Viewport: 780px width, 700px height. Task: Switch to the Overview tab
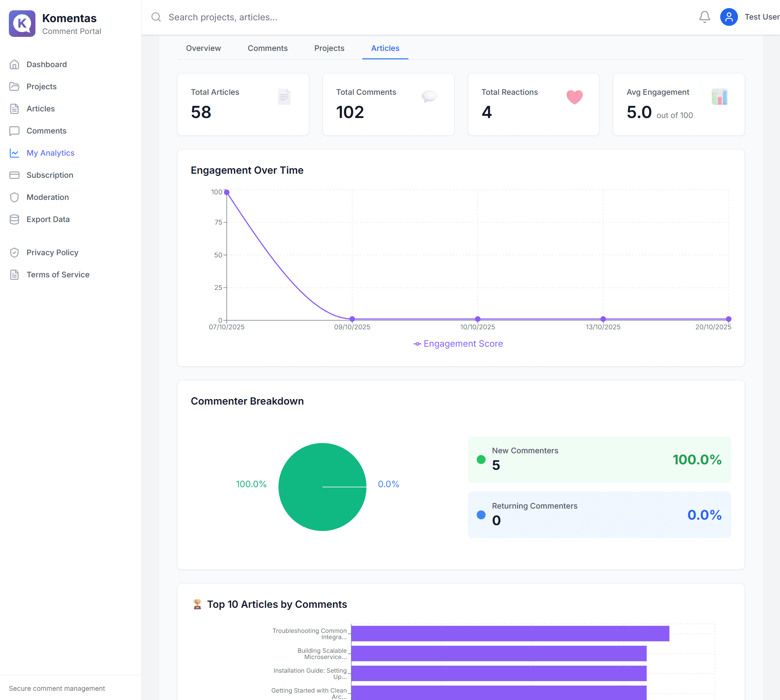click(x=203, y=48)
